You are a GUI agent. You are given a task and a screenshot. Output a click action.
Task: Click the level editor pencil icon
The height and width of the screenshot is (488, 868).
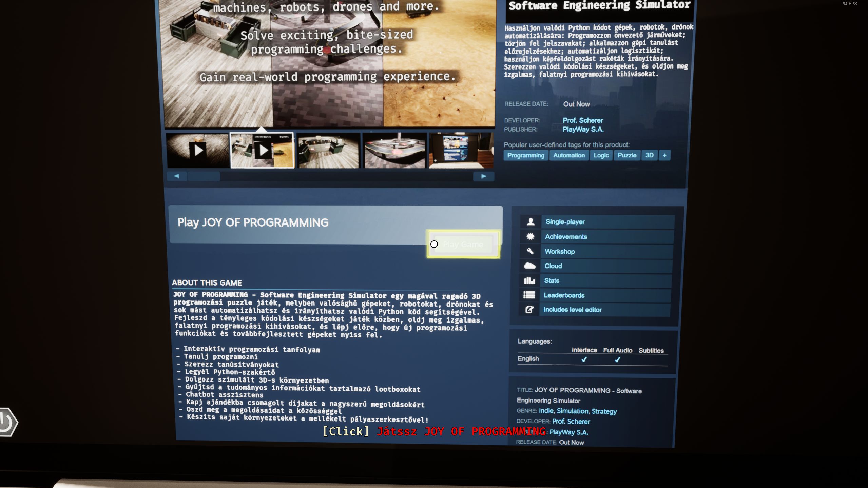tap(529, 310)
